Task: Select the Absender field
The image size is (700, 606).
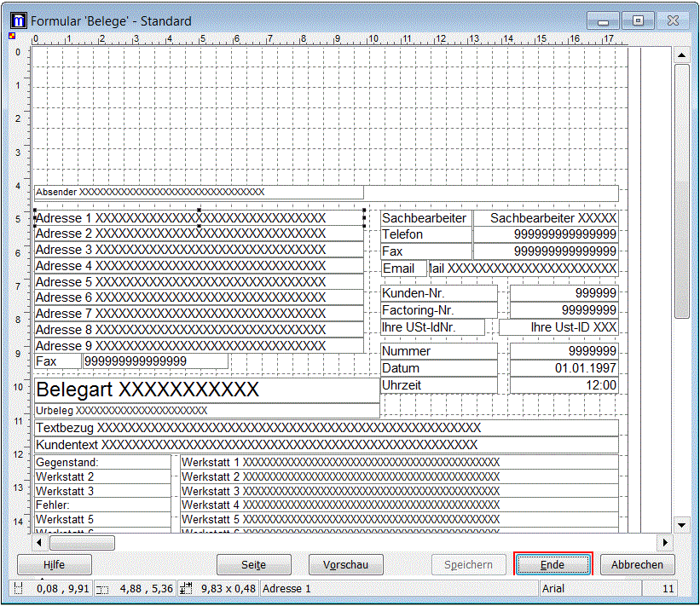Action: (x=200, y=193)
